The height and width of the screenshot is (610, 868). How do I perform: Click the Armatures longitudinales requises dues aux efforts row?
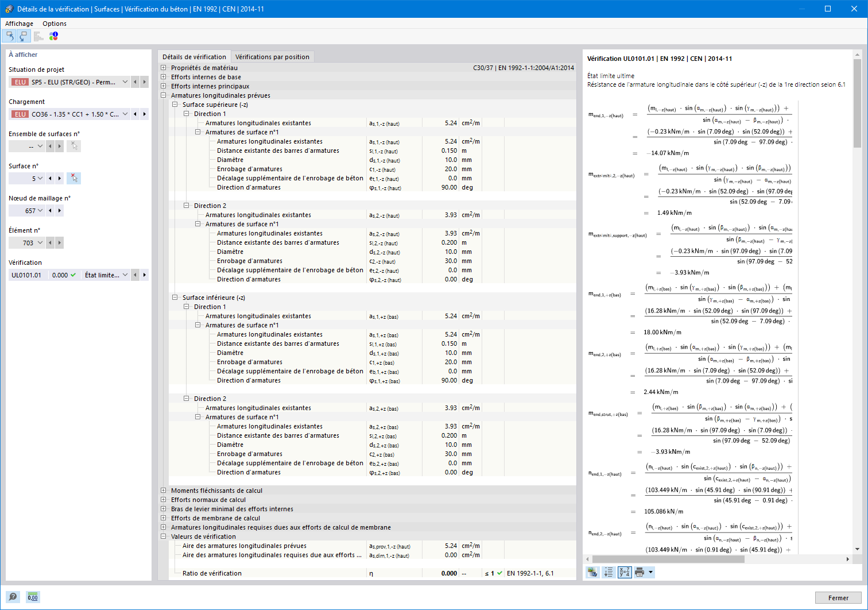(x=372, y=527)
